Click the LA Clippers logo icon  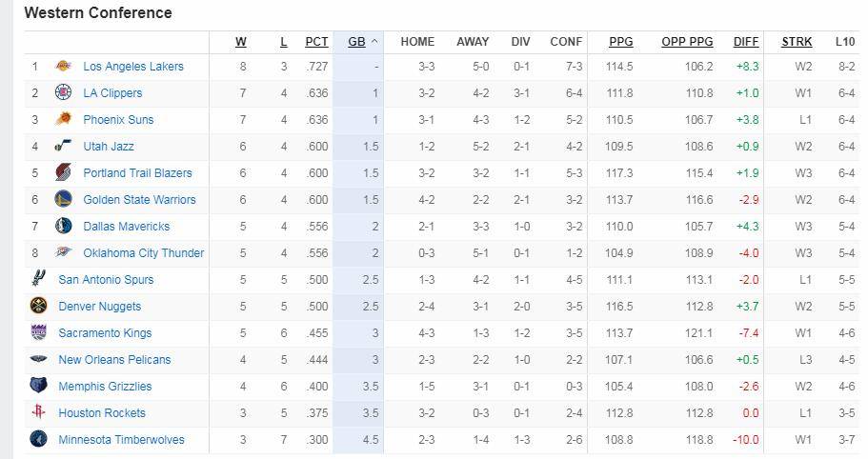click(x=63, y=93)
